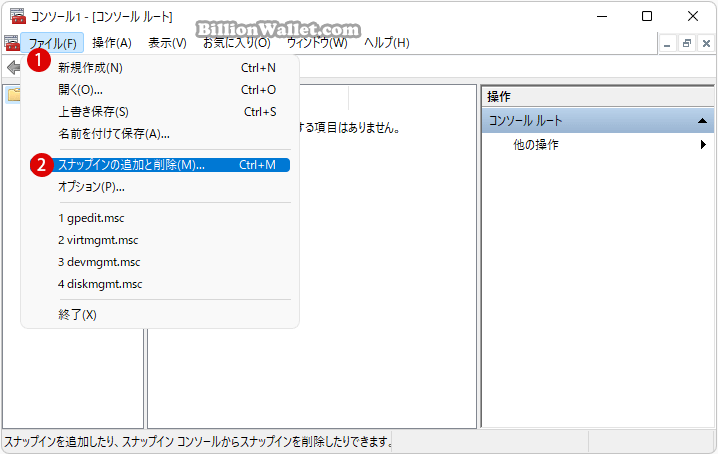Viewport: 718px width, 454px height.
Task: Open the 表示(V) menu
Action: [x=167, y=43]
